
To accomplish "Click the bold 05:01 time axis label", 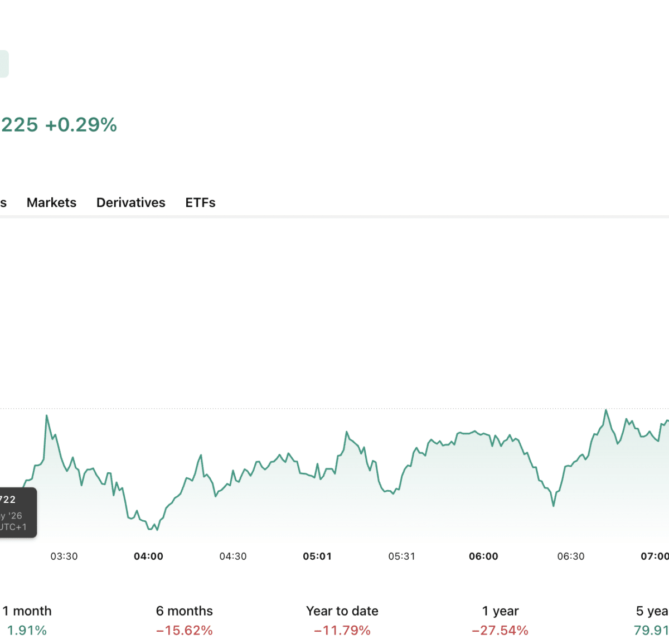I will point(317,556).
